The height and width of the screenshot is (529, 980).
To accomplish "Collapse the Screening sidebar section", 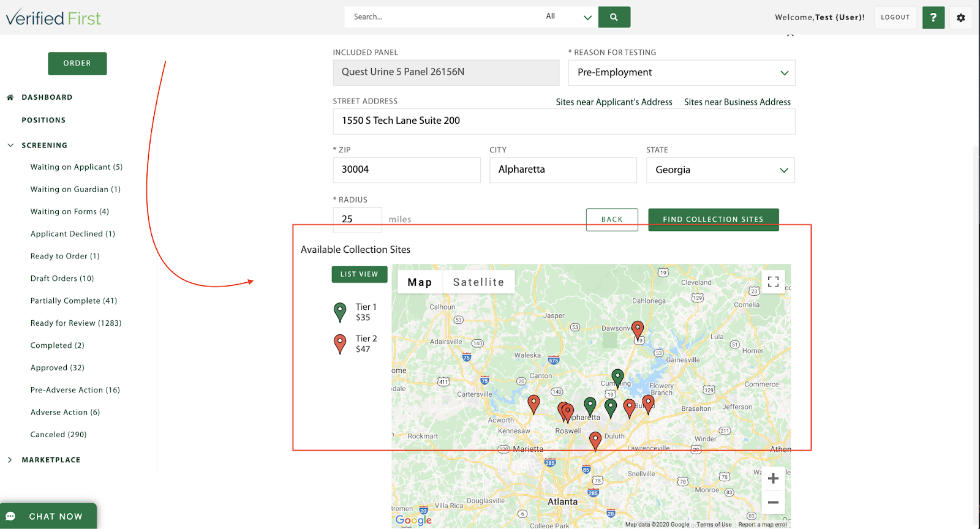I will 10,145.
